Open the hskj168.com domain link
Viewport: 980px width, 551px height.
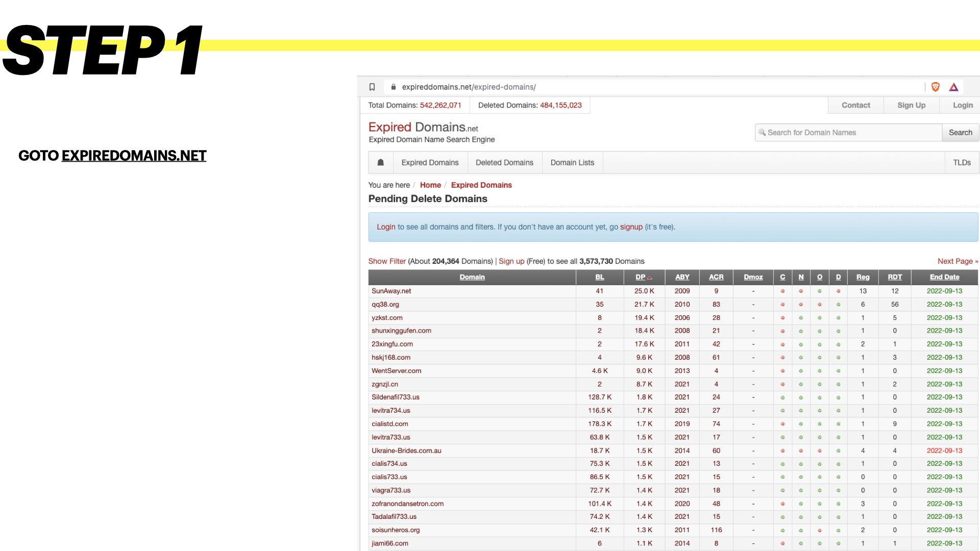tap(391, 357)
